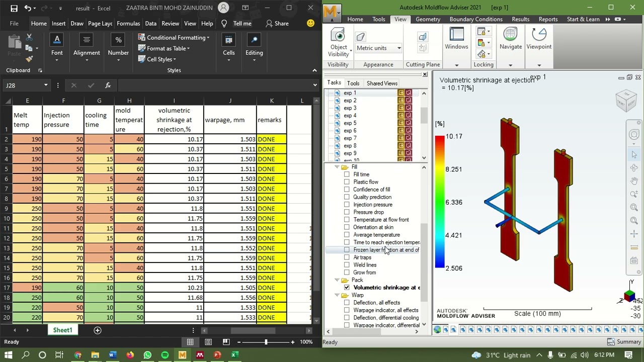
Task: Open Firefox from the taskbar
Action: [x=130, y=355]
